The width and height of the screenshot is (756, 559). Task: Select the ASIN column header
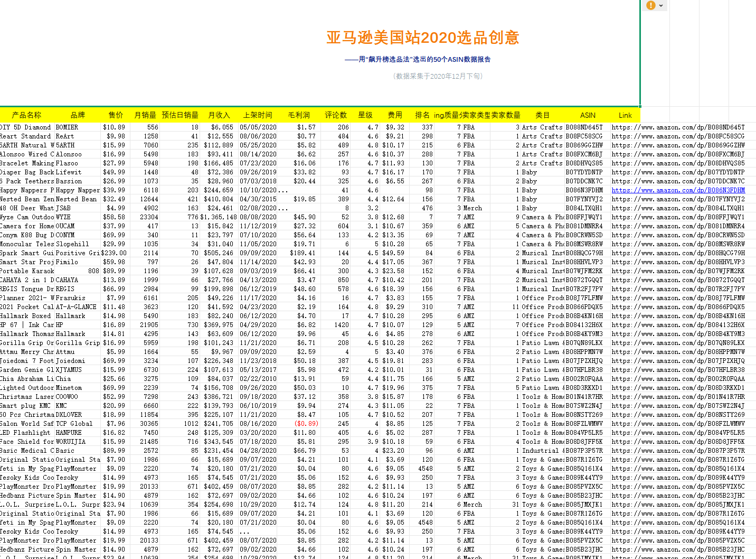point(588,115)
